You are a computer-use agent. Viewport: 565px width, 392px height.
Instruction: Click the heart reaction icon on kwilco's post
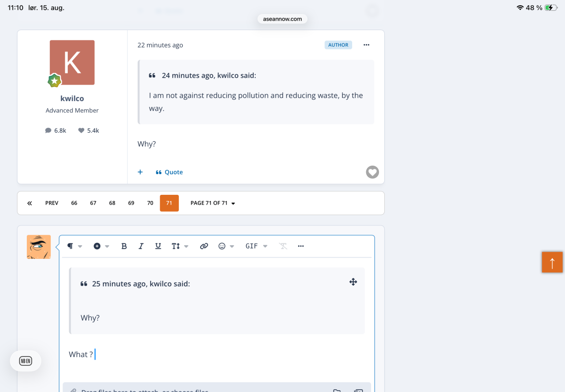[372, 172]
